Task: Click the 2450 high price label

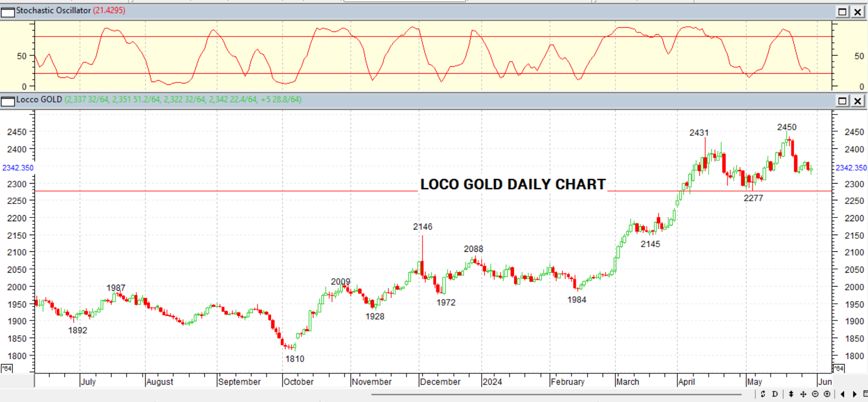Action: pyautogui.click(x=787, y=127)
